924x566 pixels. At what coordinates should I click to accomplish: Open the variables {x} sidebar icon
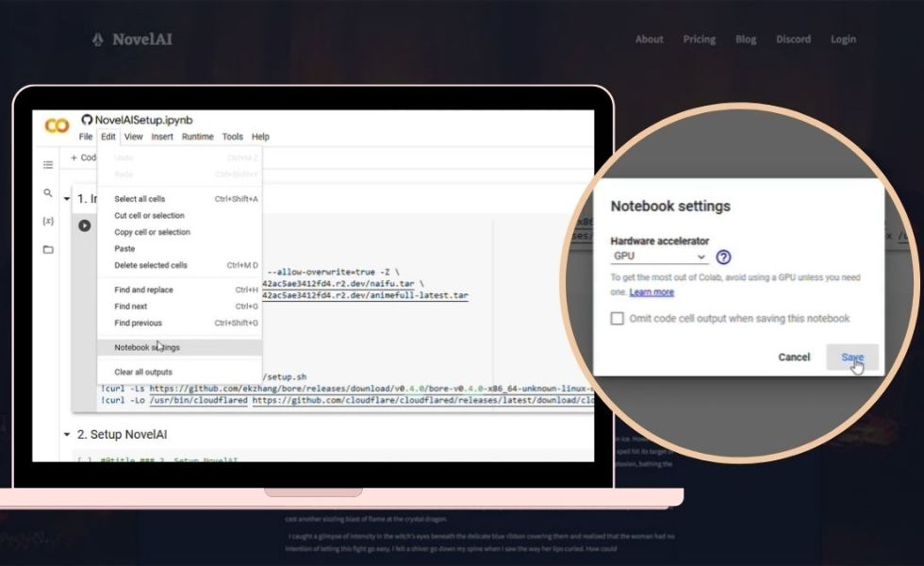click(48, 221)
